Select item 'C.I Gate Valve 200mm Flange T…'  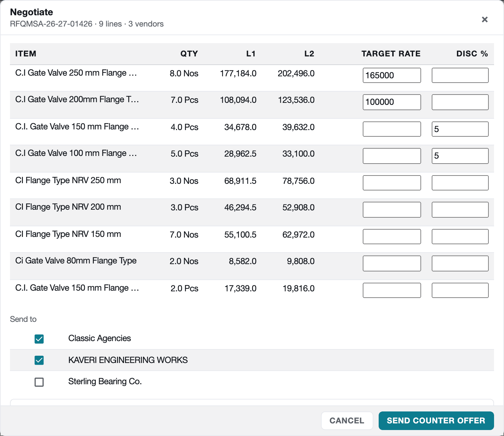click(77, 100)
